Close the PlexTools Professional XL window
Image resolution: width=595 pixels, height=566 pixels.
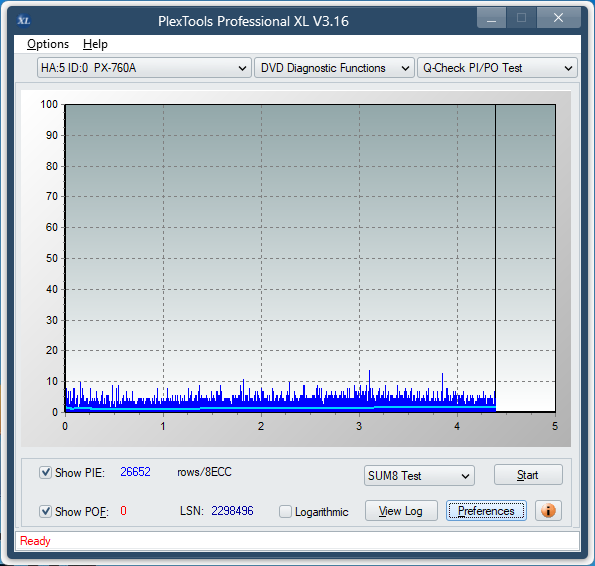558,18
